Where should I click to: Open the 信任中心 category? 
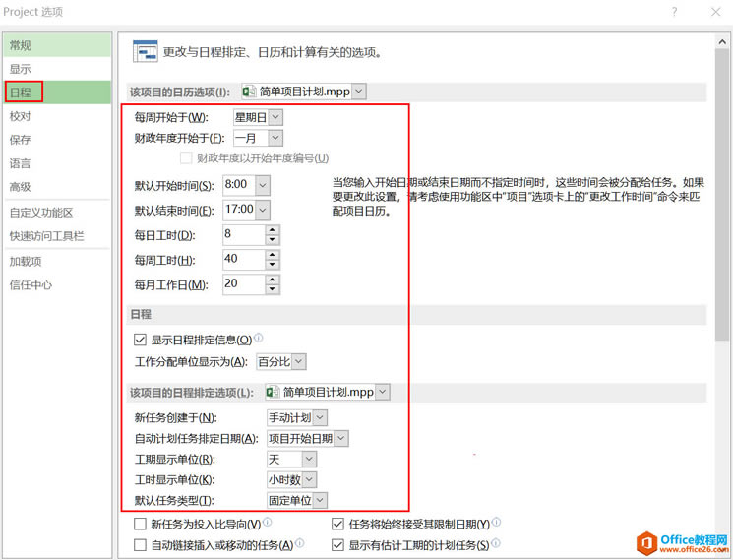point(57,284)
